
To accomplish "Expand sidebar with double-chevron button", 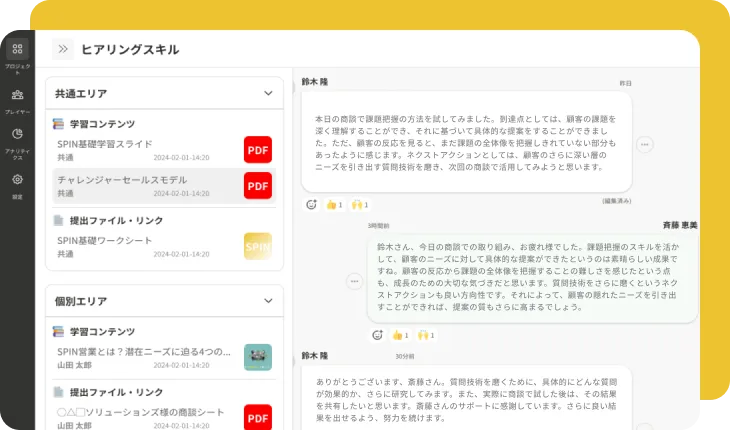I will (63, 49).
